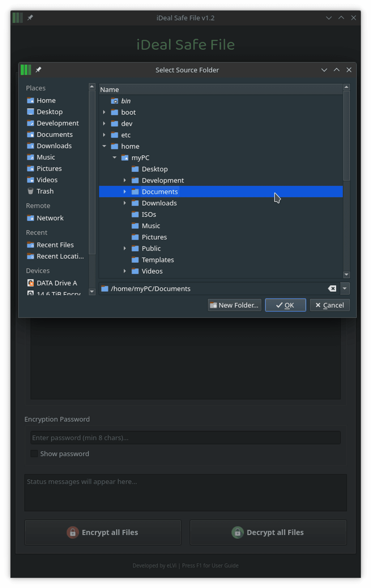The width and height of the screenshot is (371, 588).
Task: Click the New Folder button
Action: tap(234, 305)
